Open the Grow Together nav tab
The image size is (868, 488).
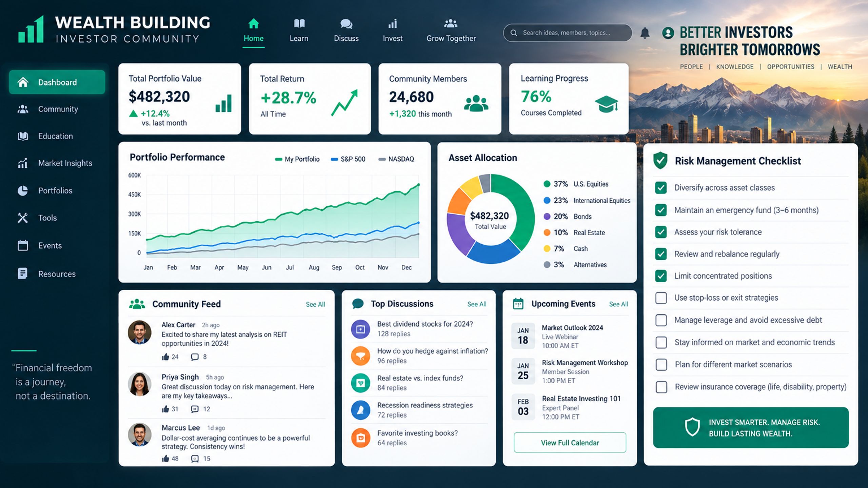click(451, 30)
